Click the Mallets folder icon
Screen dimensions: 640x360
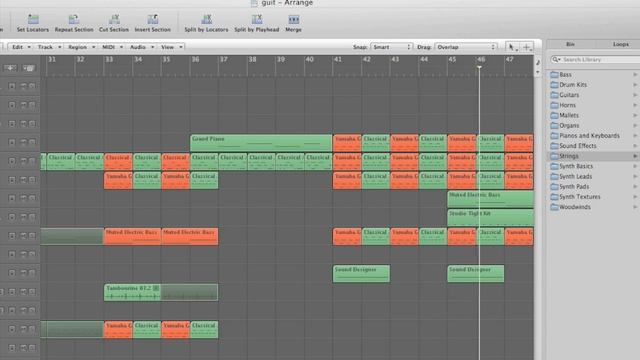click(x=554, y=115)
